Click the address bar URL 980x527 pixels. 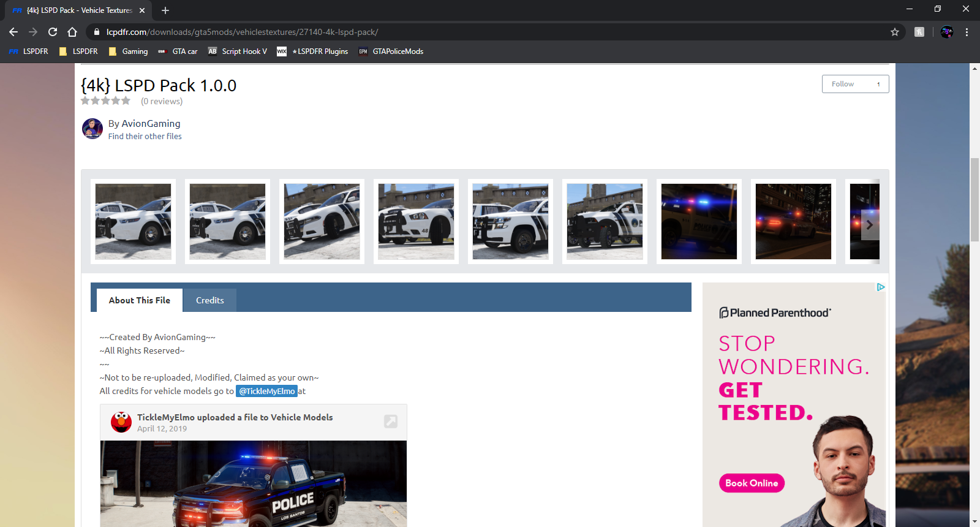point(242,32)
